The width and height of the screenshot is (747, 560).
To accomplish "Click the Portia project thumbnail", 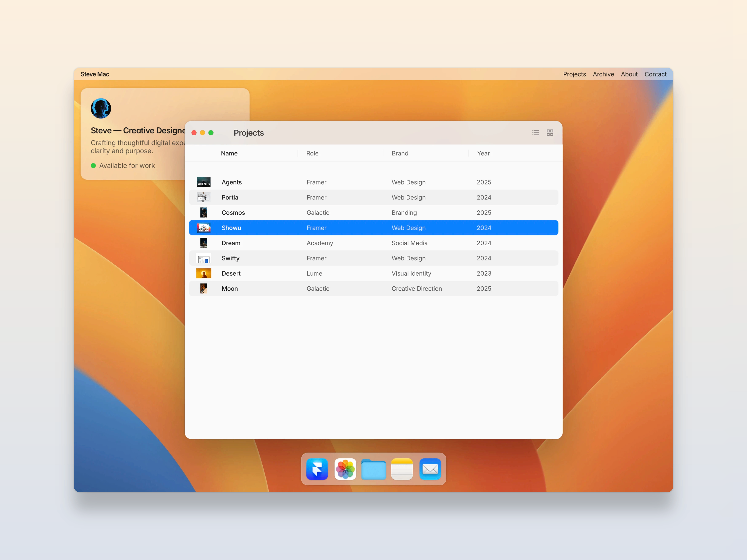I will (204, 197).
